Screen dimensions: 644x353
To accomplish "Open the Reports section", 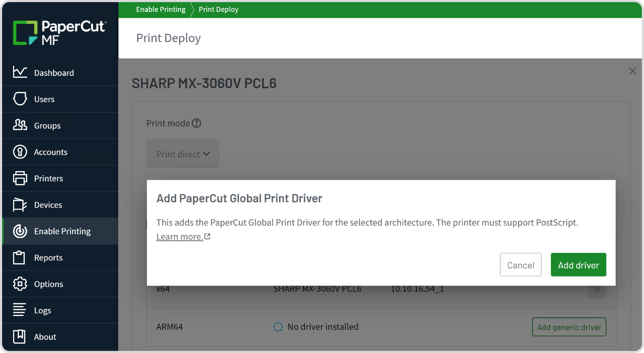I will [60, 258].
